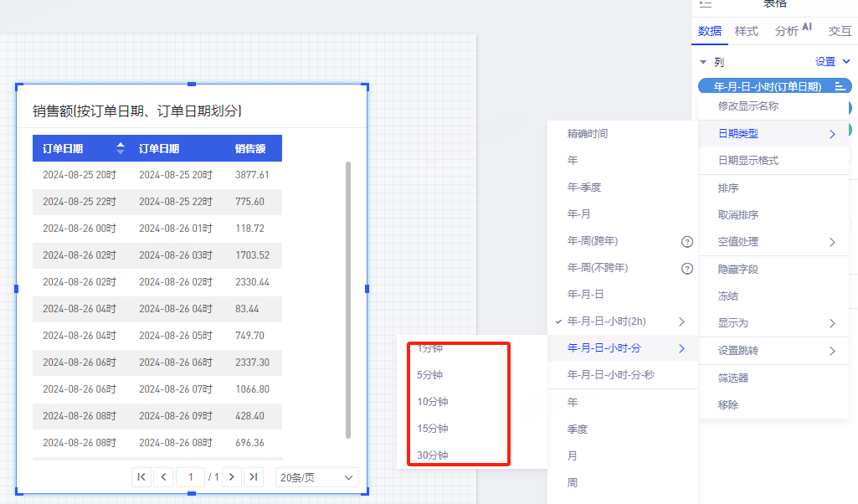This screenshot has height=504, width=858.
Task: Switch to the 样式 tab
Action: click(746, 31)
